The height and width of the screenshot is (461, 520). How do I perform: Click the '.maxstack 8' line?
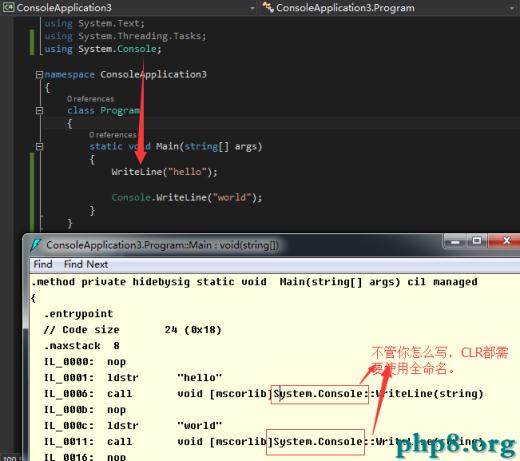[x=82, y=346]
